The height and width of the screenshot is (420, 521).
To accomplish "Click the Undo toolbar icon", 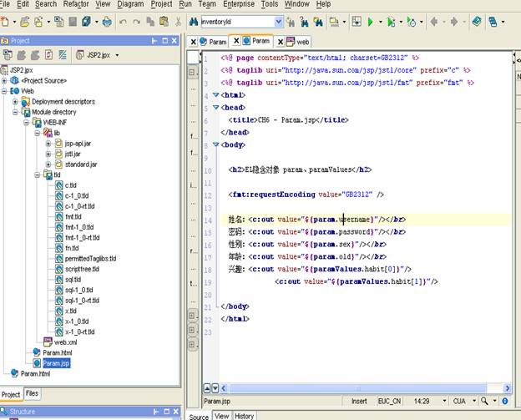I will click(x=123, y=23).
